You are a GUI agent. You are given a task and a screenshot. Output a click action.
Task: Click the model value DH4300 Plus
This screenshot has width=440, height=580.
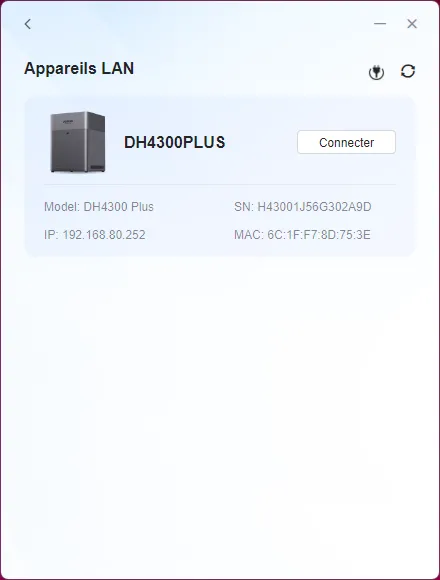point(118,207)
